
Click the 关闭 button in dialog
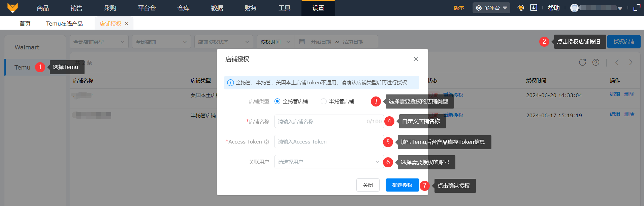(368, 185)
